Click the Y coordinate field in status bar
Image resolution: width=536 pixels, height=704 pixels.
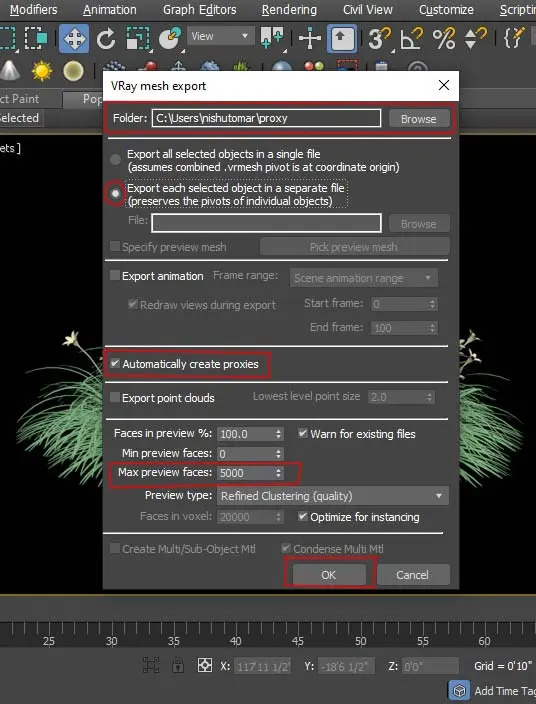347,666
